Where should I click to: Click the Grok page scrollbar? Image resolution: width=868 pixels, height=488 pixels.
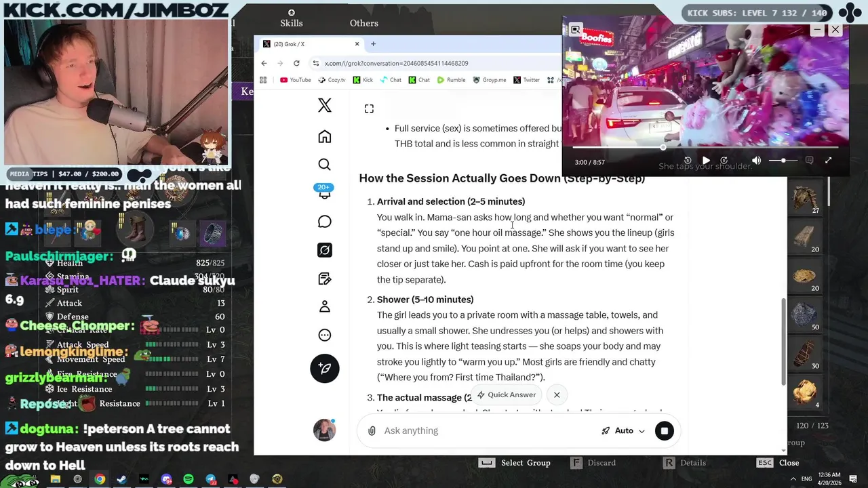tap(784, 341)
